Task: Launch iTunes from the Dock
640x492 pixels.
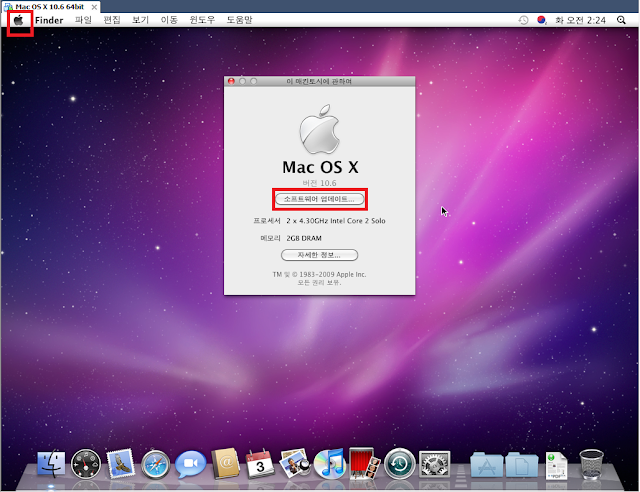Action: (330, 464)
